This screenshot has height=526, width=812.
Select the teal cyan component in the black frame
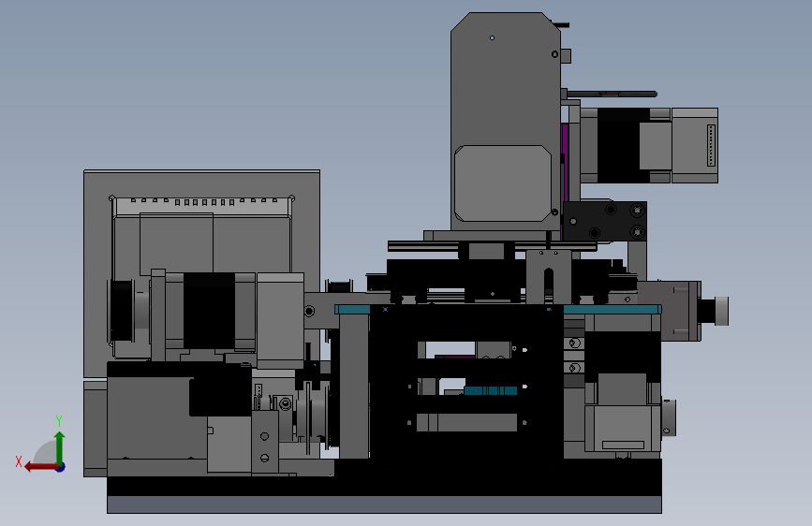[x=491, y=390]
